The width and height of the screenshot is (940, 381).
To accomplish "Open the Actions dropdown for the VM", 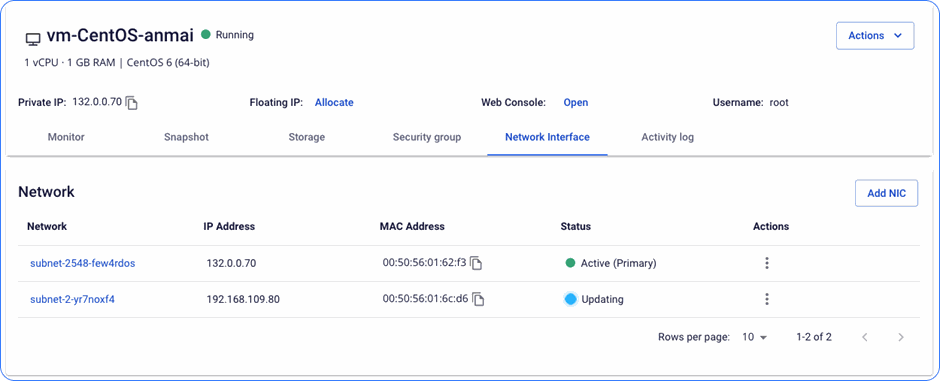I will [x=875, y=36].
